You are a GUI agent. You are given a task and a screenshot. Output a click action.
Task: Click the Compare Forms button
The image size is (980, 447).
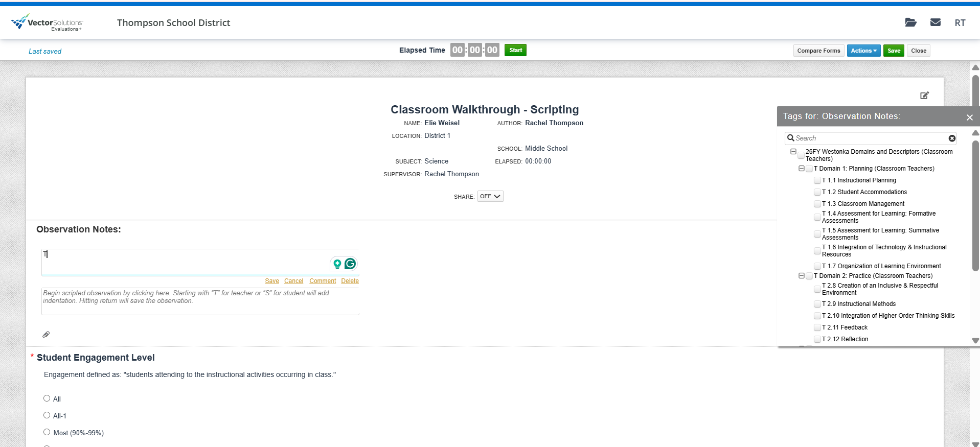[818, 51]
